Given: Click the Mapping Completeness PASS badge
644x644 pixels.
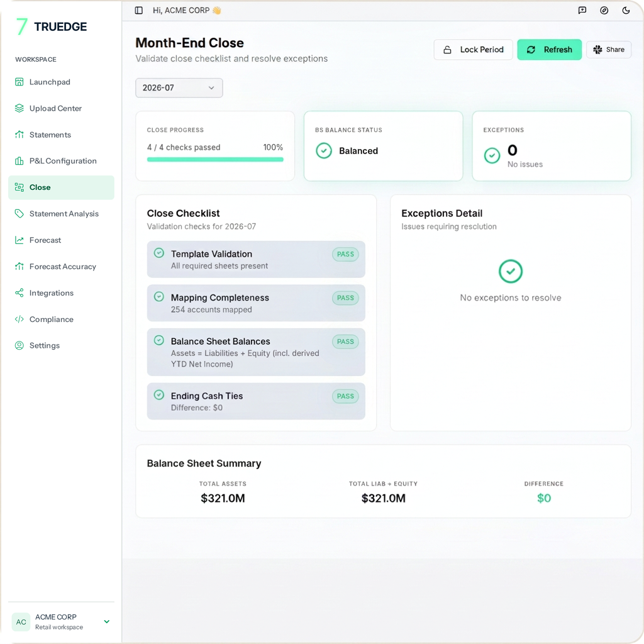Looking at the screenshot, I should [345, 297].
